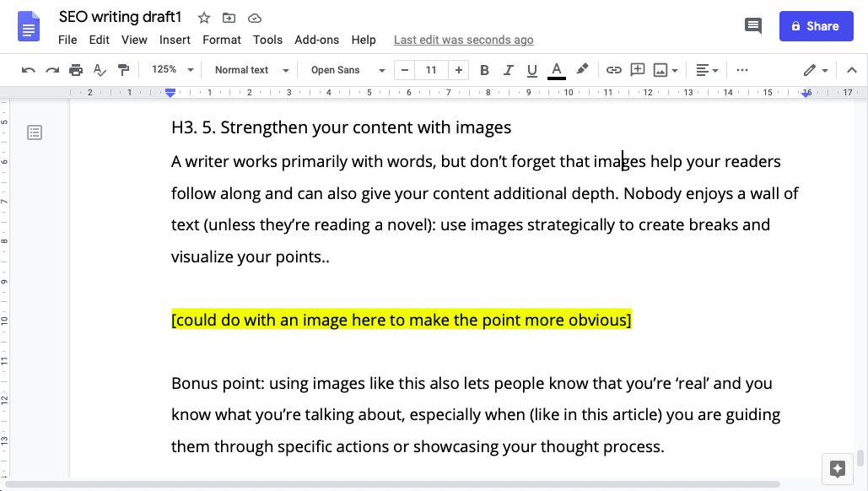Toggle underline formatting
The height and width of the screenshot is (491, 868).
point(531,69)
